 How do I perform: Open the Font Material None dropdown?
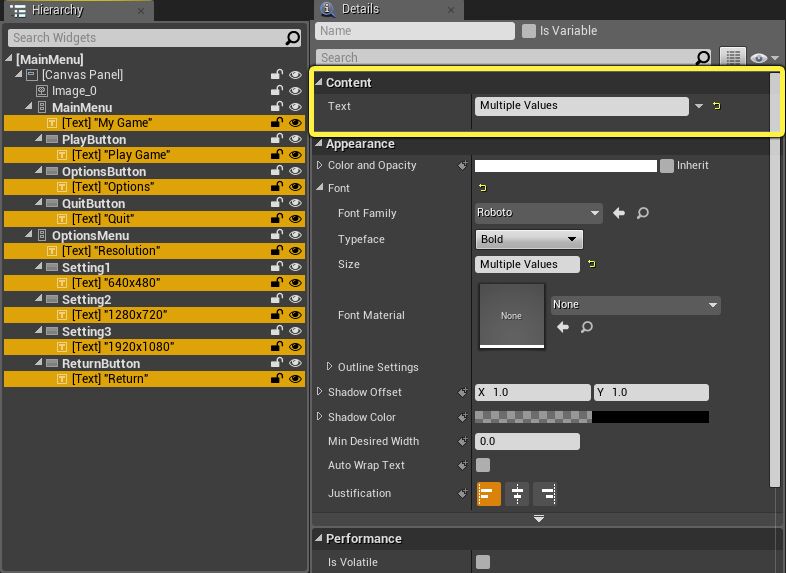click(635, 304)
